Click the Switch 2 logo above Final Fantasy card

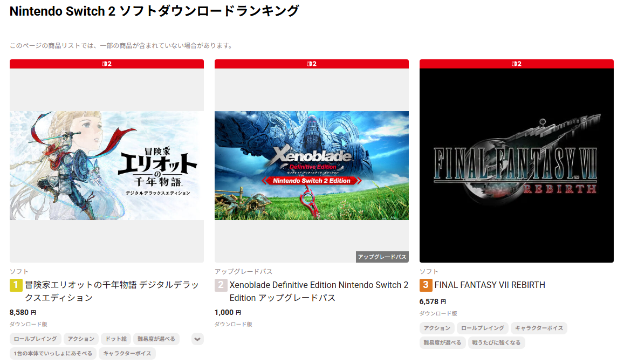pyautogui.click(x=516, y=64)
